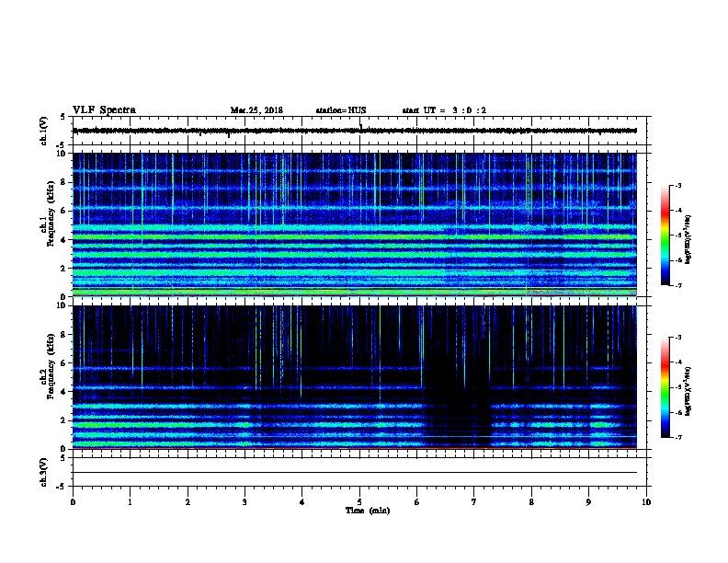Viewport: 728px width, 563px height.
Task: Click the ch.2 color scale bar
Action: (x=665, y=387)
